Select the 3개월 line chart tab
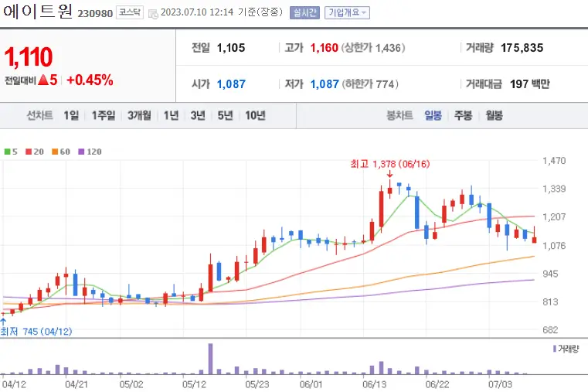Screen dimensions: 588x392 139,115
